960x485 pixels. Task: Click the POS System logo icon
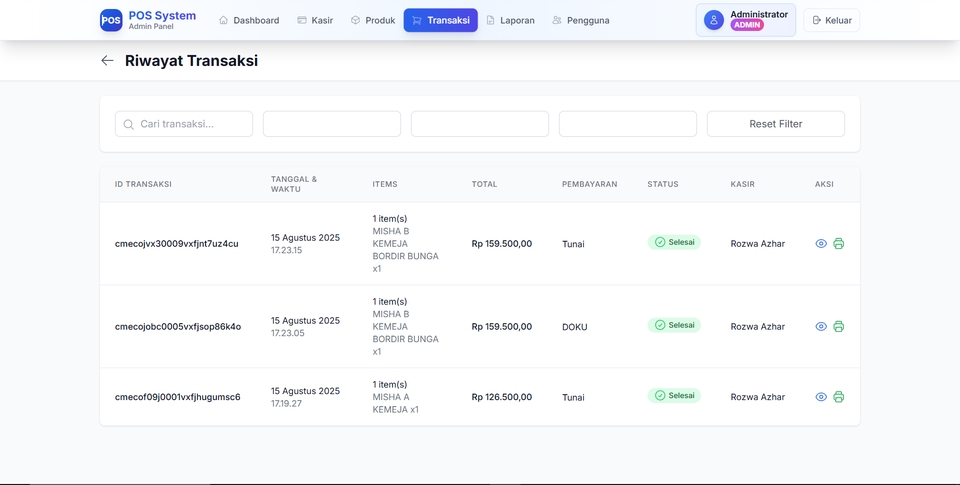(111, 20)
